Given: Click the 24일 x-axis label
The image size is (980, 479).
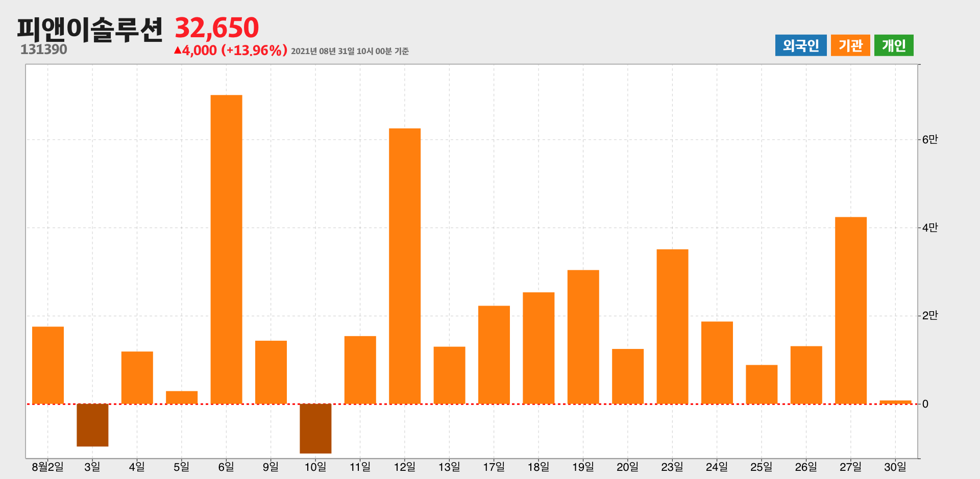Looking at the screenshot, I should coord(717,467).
